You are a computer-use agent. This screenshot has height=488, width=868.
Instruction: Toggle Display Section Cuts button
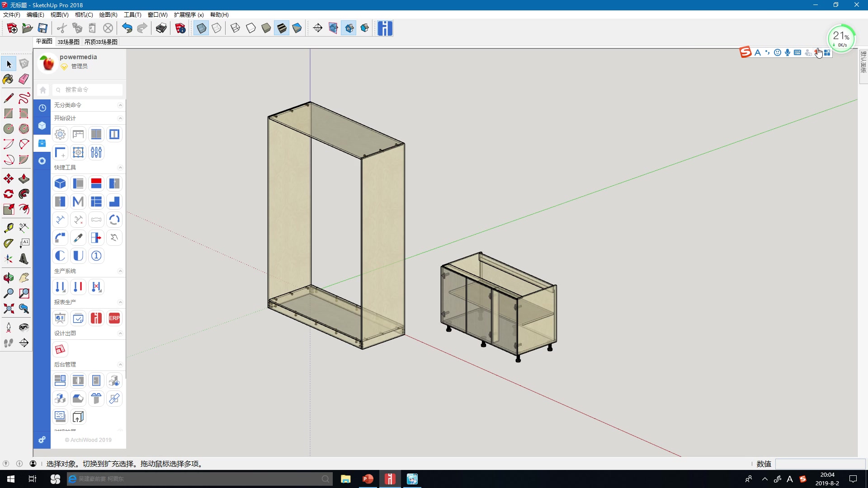(x=349, y=28)
